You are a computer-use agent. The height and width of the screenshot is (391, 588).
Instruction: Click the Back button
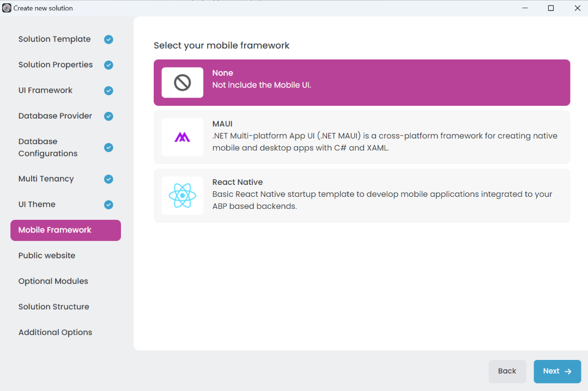(x=507, y=371)
